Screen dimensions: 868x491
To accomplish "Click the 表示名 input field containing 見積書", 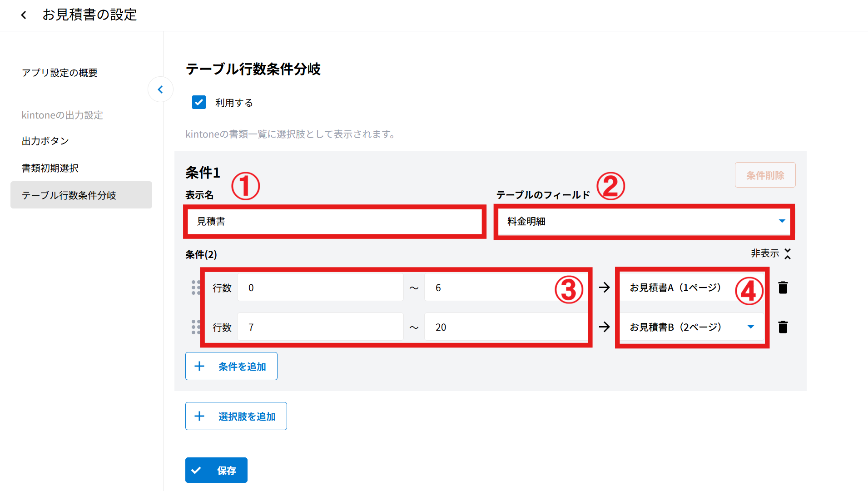I will tap(335, 222).
